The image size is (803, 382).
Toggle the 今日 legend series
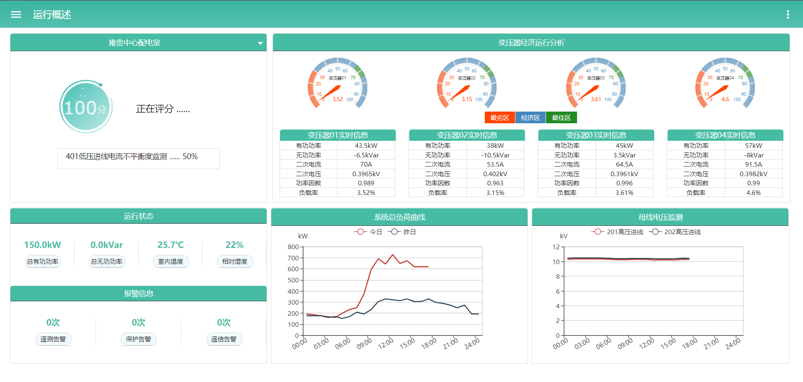click(x=368, y=232)
